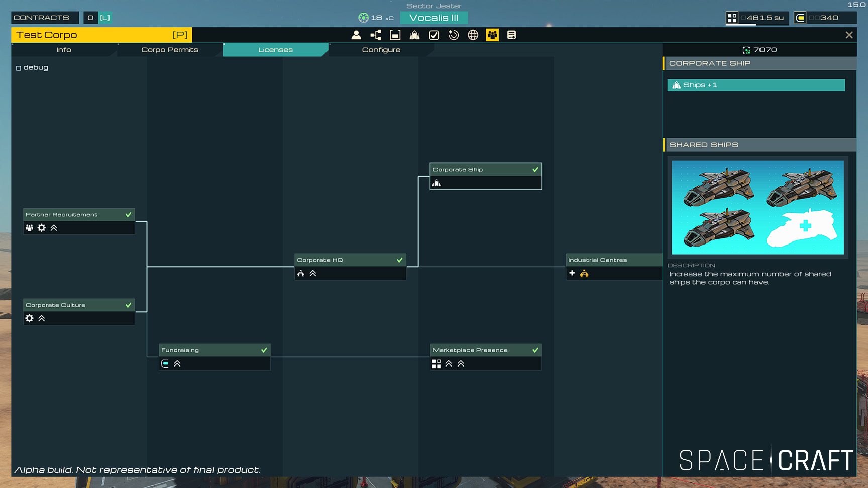Screen dimensions: 868x488
Task: Switch to the Info tab
Action: pos(64,50)
